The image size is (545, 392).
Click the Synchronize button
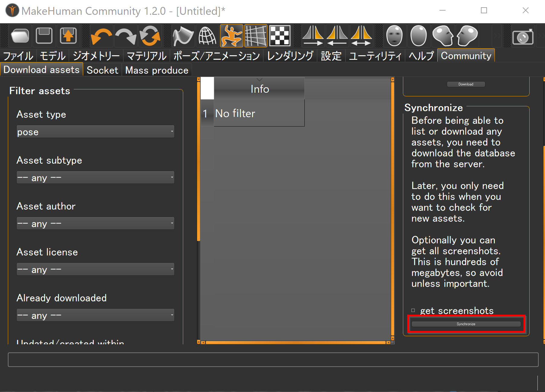pyautogui.click(x=466, y=324)
